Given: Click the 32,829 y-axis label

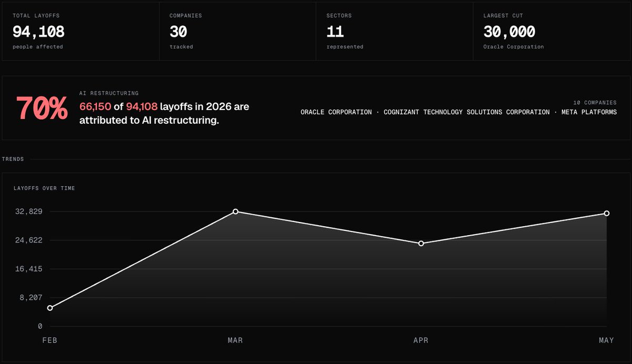Looking at the screenshot, I should (x=28, y=211).
